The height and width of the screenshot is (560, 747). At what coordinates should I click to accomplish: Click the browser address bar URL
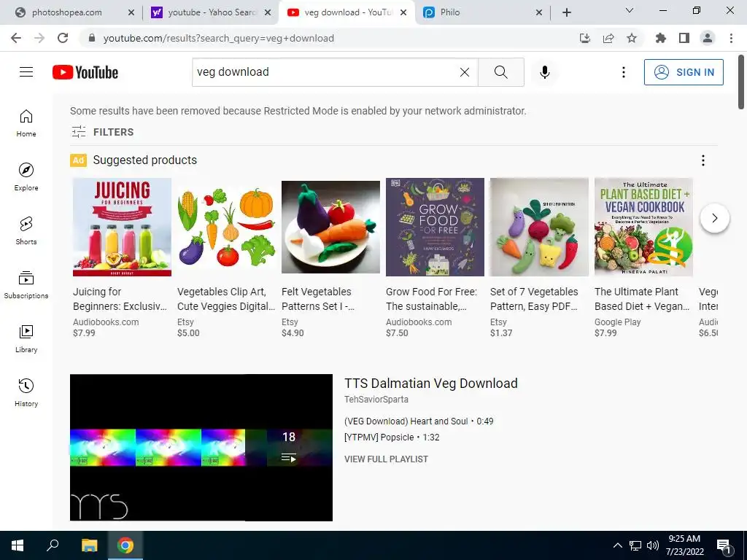pyautogui.click(x=219, y=38)
